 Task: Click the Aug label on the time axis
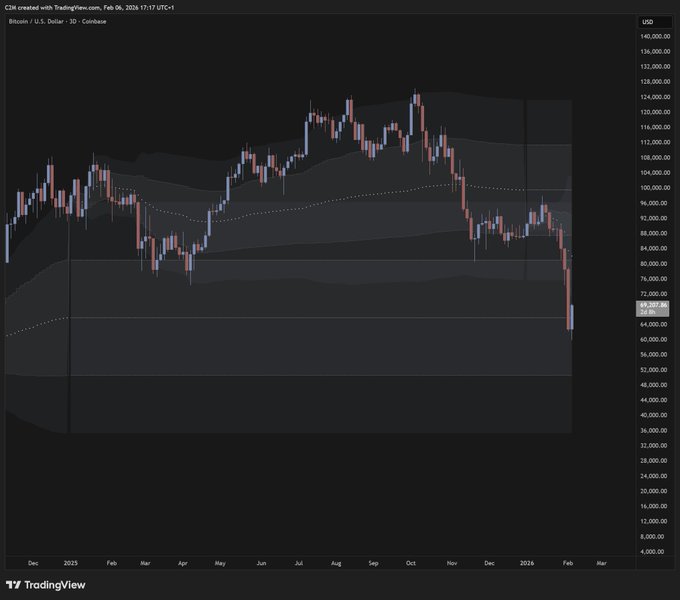pos(336,564)
